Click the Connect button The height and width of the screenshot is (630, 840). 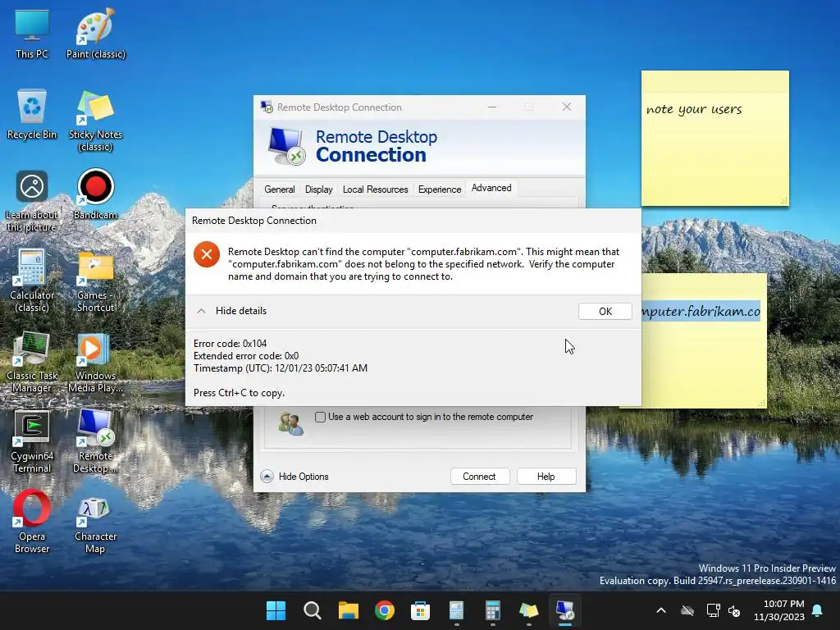[x=479, y=477]
